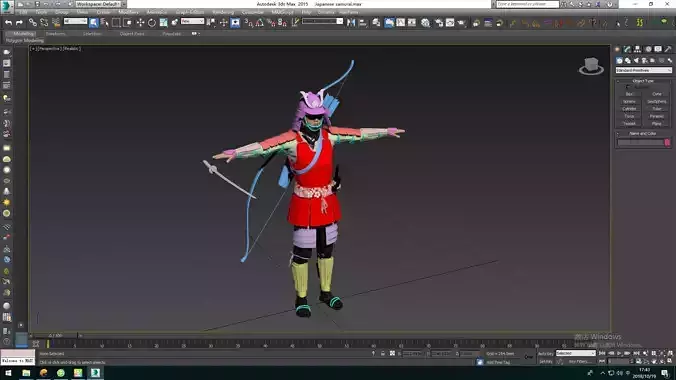The width and height of the screenshot is (676, 380).
Task: Click the object color swatch
Action: click(667, 142)
